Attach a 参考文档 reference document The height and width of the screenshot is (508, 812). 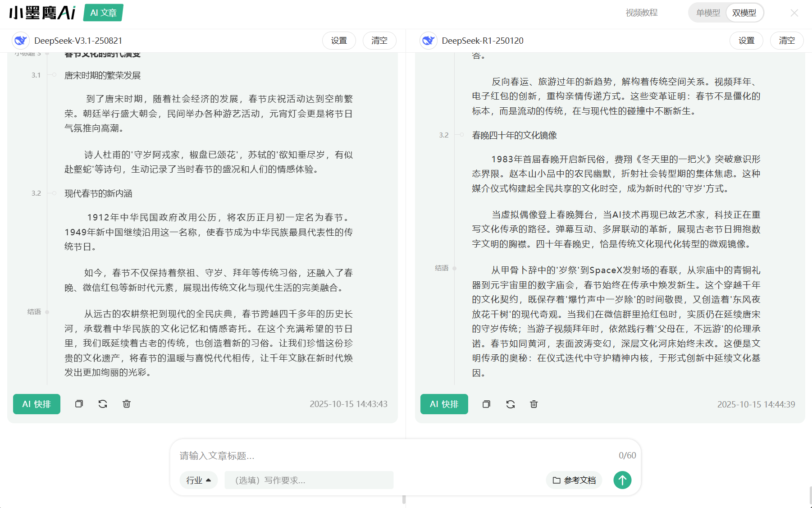574,480
